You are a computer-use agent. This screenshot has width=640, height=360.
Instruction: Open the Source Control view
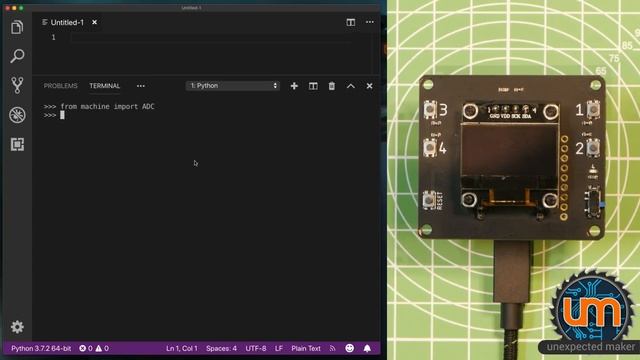[17, 85]
